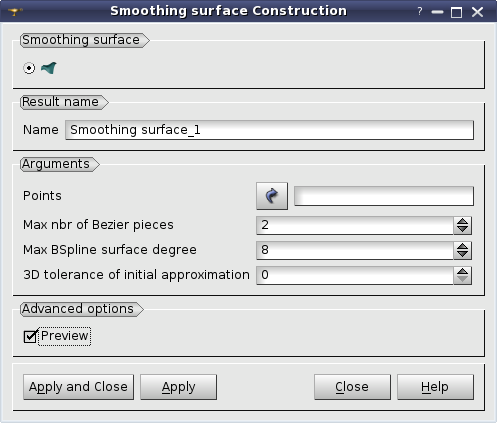Screen dimensions: 497x423
Task: Click the application icon in title bar
Action: 15,12
